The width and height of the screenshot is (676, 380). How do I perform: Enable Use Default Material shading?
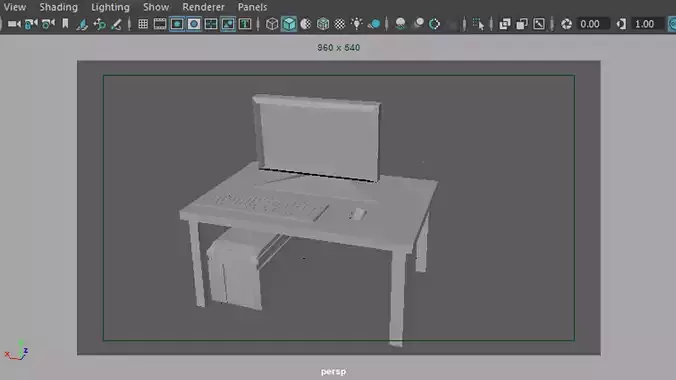click(306, 24)
